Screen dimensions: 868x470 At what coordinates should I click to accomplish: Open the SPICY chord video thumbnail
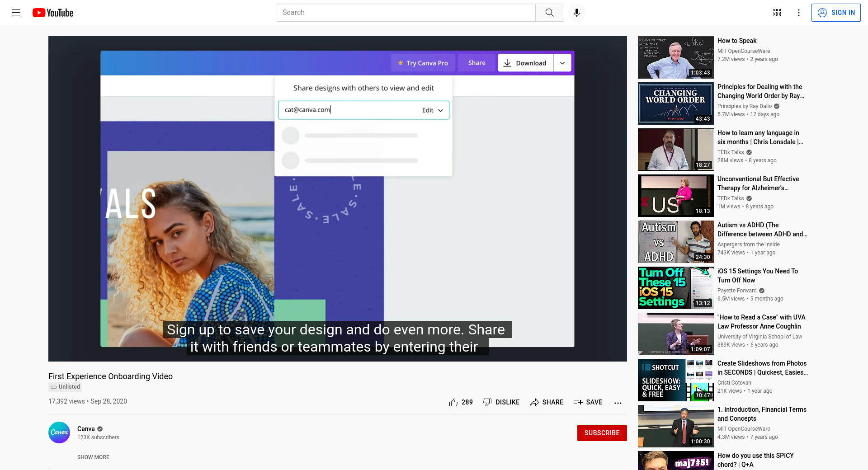tap(676, 461)
